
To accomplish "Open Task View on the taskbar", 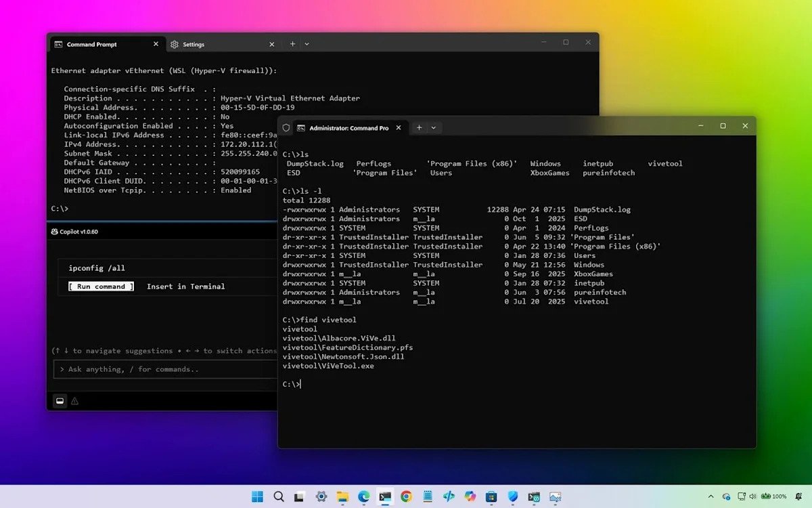I will pos(299,496).
